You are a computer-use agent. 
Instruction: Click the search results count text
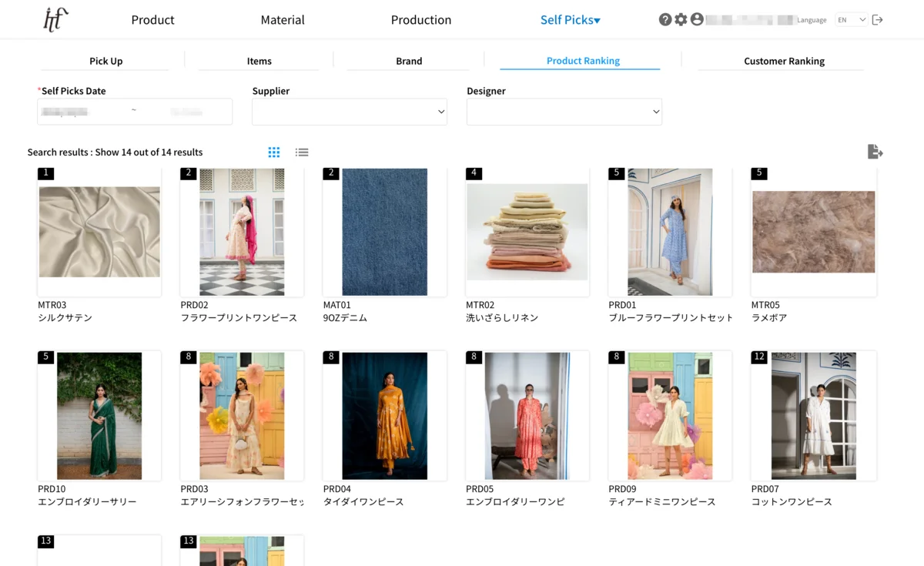115,152
